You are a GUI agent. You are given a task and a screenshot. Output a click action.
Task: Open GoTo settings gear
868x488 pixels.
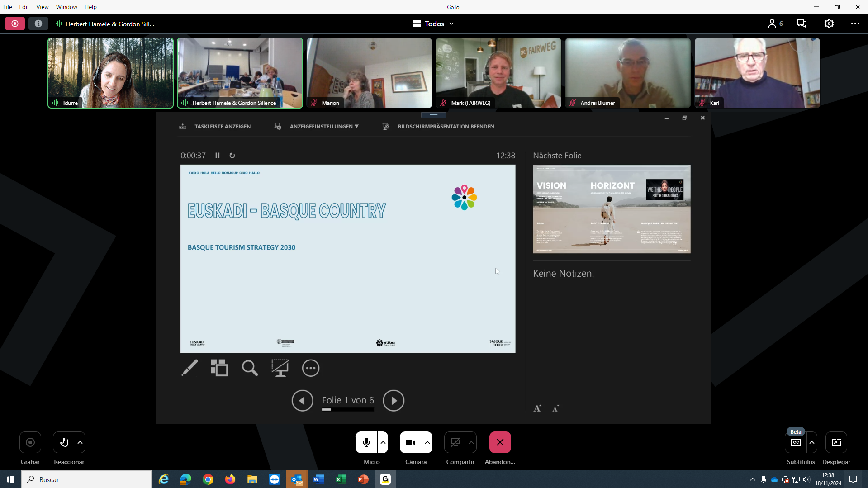point(829,24)
